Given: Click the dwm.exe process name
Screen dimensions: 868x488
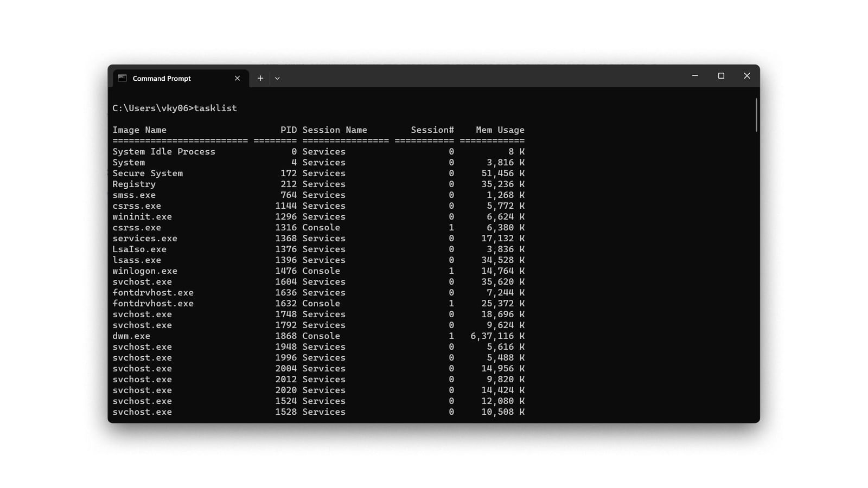Looking at the screenshot, I should pos(131,336).
